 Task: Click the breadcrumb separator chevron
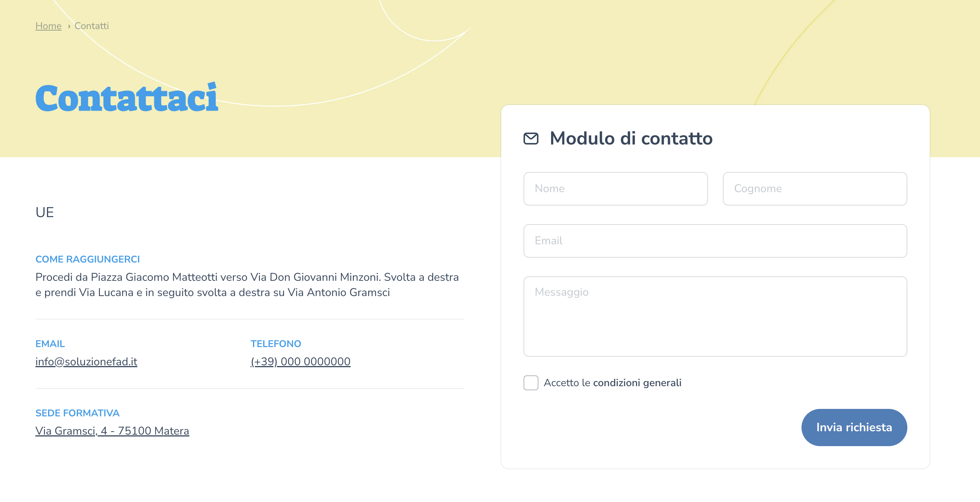[x=69, y=26]
